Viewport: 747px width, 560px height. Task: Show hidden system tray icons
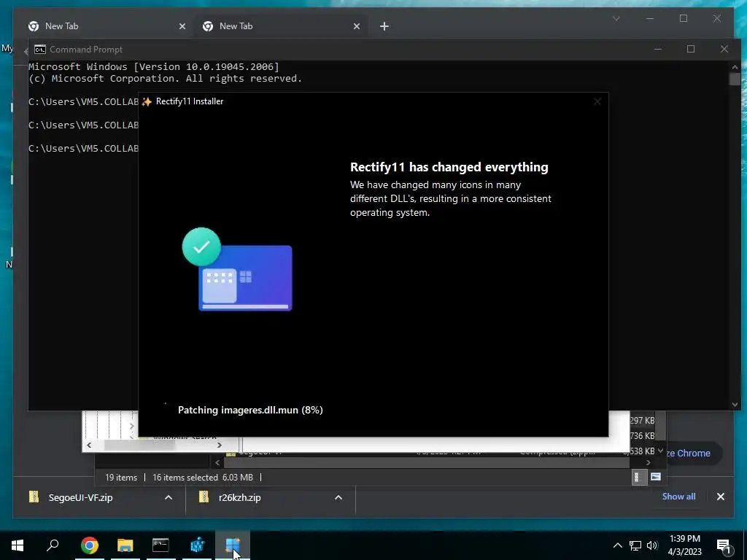[617, 545]
